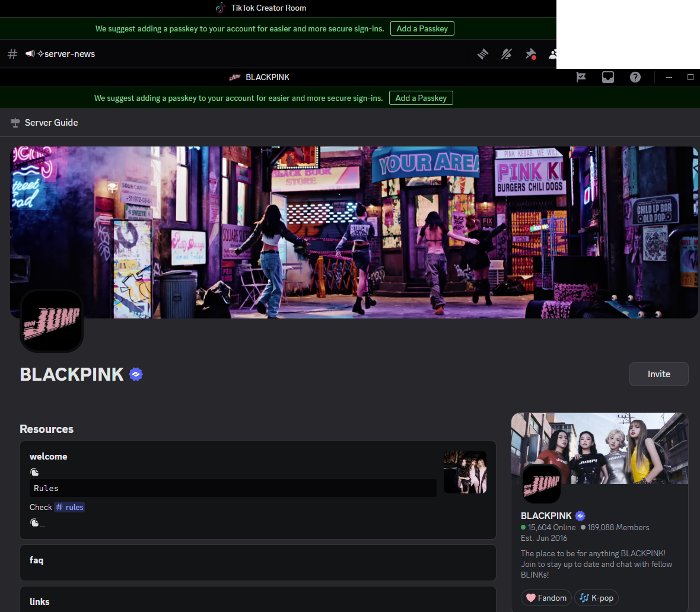The image size is (700, 612).
Task: Click the TikTok logo in the title bar
Action: [x=221, y=8]
